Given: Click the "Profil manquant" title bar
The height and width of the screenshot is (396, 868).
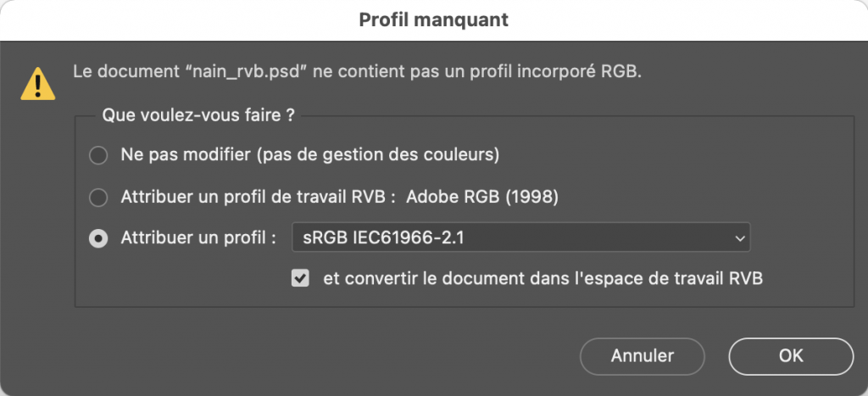Looking at the screenshot, I should [x=433, y=20].
